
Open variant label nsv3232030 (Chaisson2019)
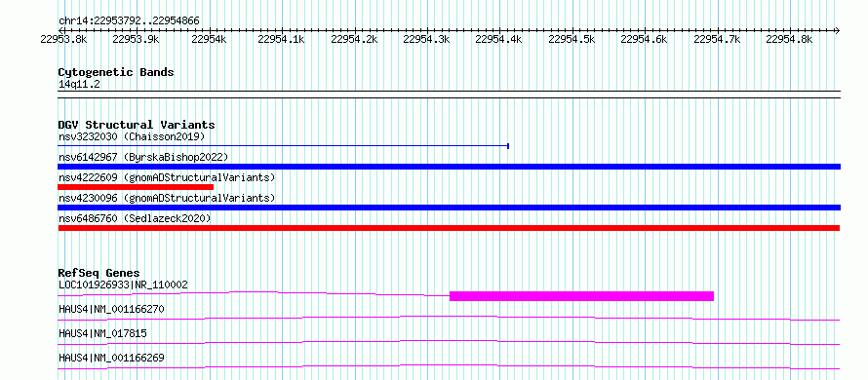pyautogui.click(x=132, y=136)
